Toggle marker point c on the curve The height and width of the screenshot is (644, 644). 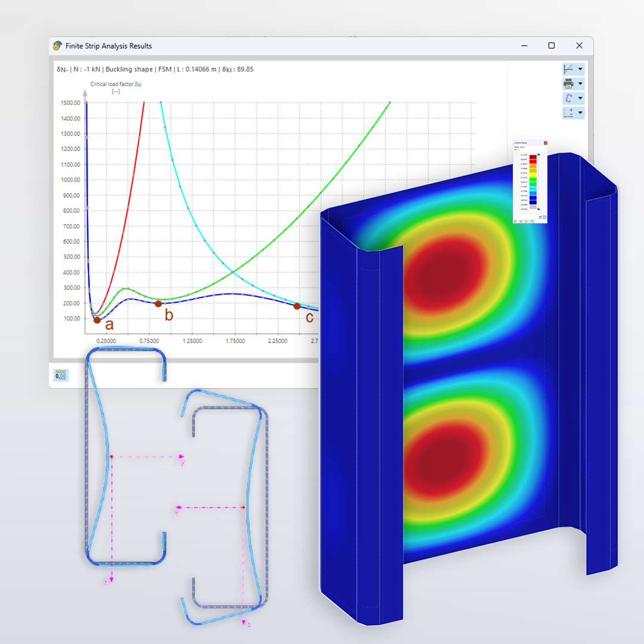click(297, 306)
